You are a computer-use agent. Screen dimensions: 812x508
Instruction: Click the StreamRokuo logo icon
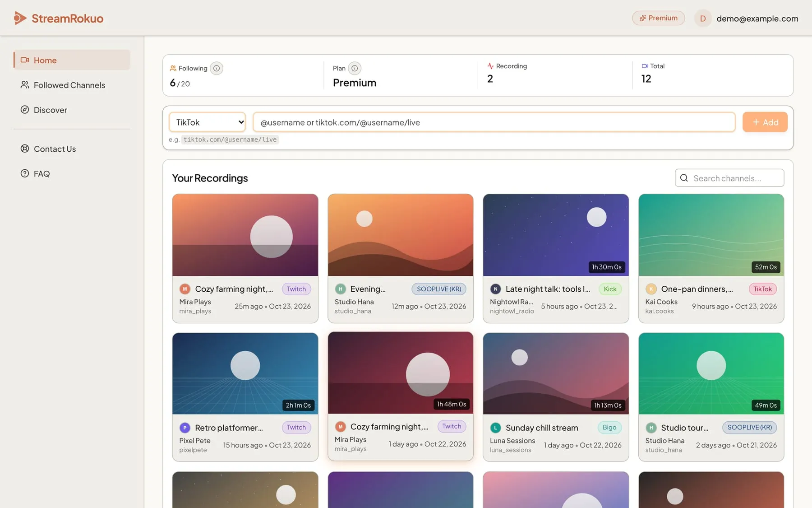pyautogui.click(x=19, y=18)
